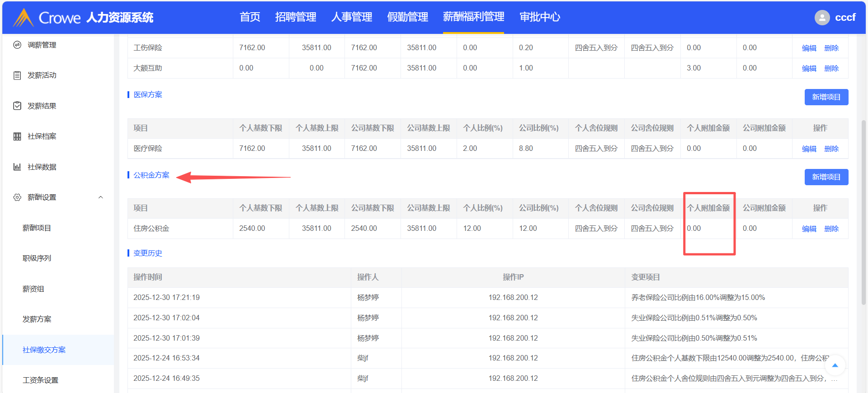Click the 薪酬设置 gear icon
Image resolution: width=868 pixels, height=393 pixels.
coord(17,197)
